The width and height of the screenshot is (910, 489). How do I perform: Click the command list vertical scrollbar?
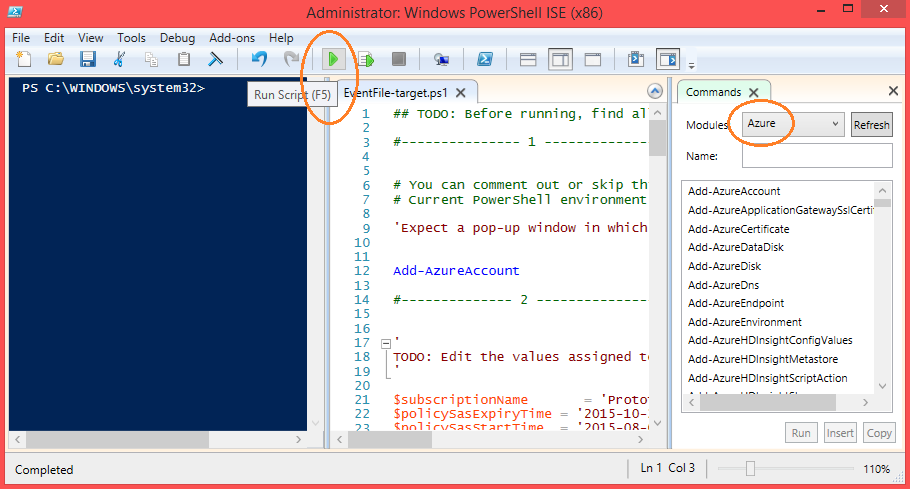coord(882,288)
